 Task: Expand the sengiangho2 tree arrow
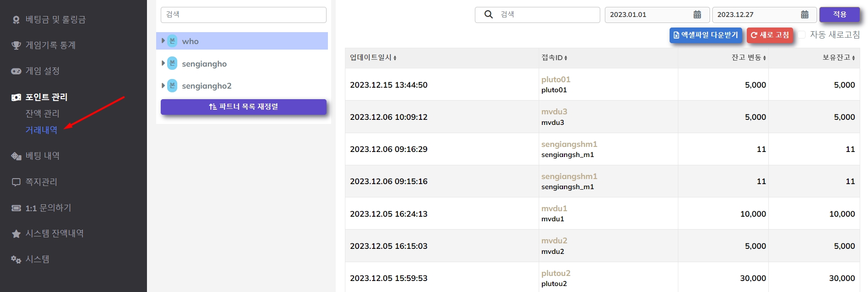point(163,85)
